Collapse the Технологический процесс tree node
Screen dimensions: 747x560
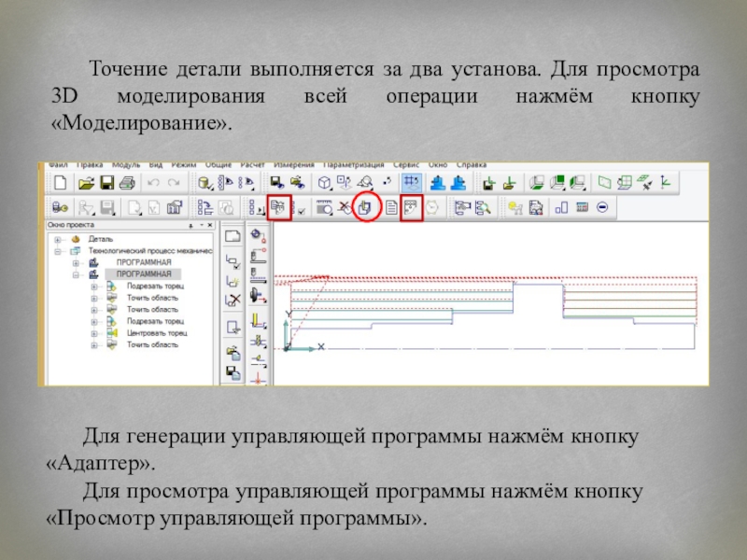pyautogui.click(x=58, y=251)
